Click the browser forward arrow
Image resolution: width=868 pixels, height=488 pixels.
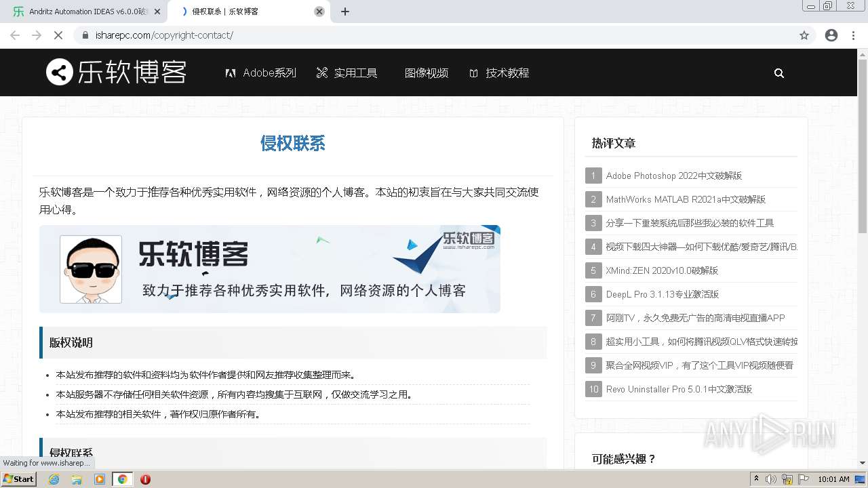click(x=37, y=35)
